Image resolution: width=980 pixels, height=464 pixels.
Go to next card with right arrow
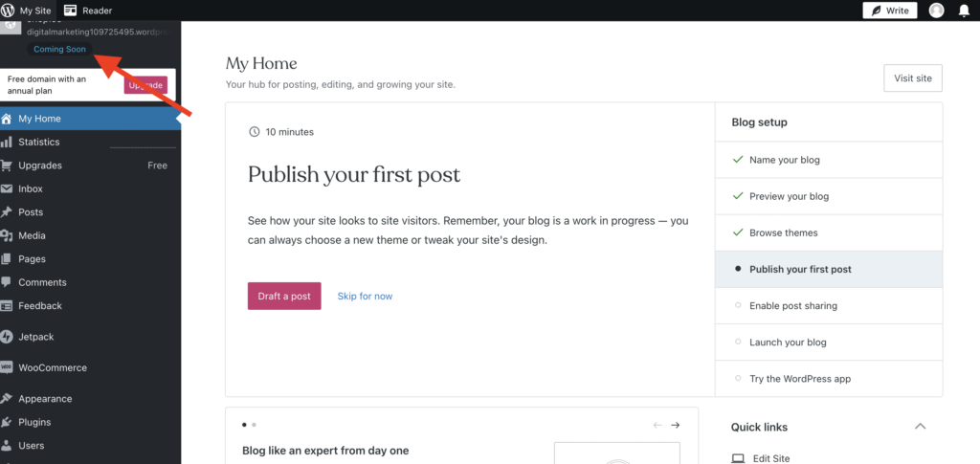675,425
